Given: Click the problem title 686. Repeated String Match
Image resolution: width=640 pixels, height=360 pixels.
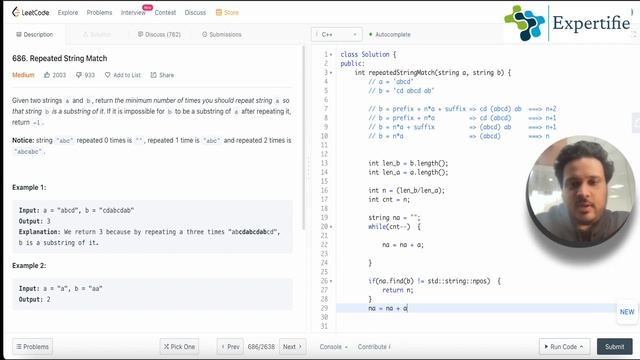Looking at the screenshot, I should click(60, 58).
